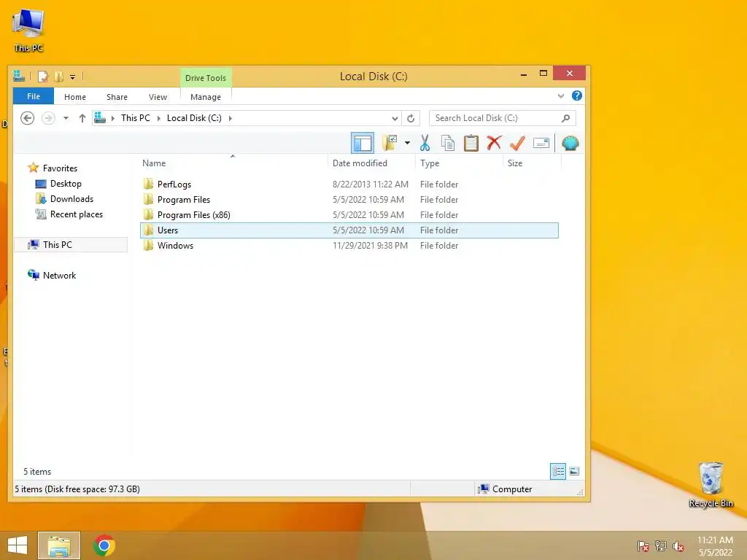The width and height of the screenshot is (747, 560).
Task: Click the search magnifier icon
Action: tap(565, 118)
